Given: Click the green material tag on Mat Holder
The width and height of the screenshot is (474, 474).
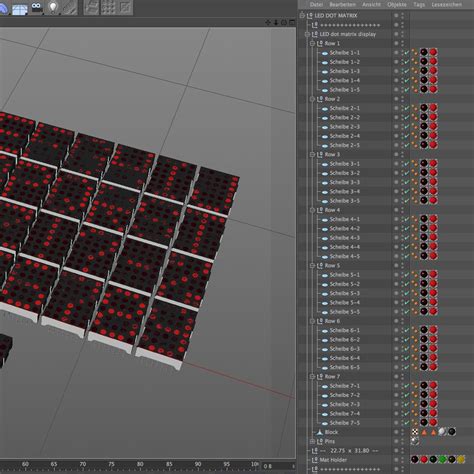Looking at the screenshot, I should tap(442, 460).
